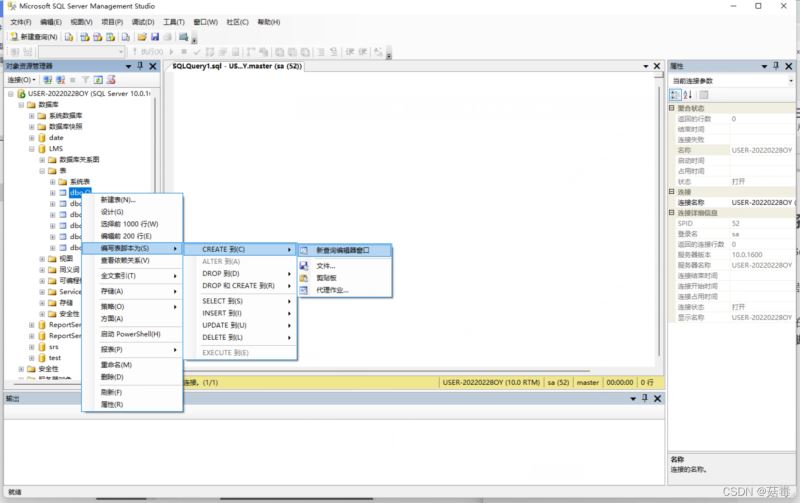Collapse the LMS database tree node
Image resolution: width=800 pixels, height=503 pixels.
point(32,149)
